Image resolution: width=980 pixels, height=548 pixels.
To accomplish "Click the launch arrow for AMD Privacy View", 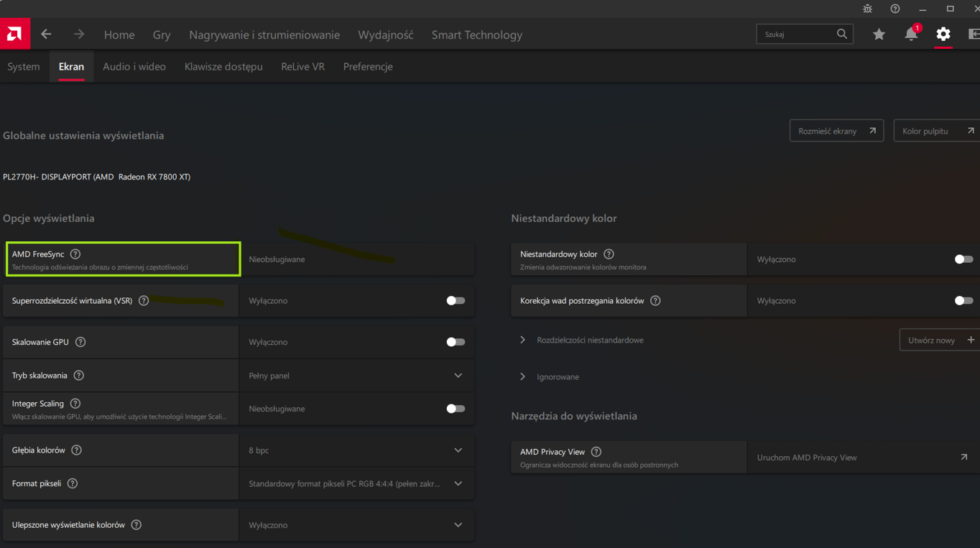I will coord(964,457).
